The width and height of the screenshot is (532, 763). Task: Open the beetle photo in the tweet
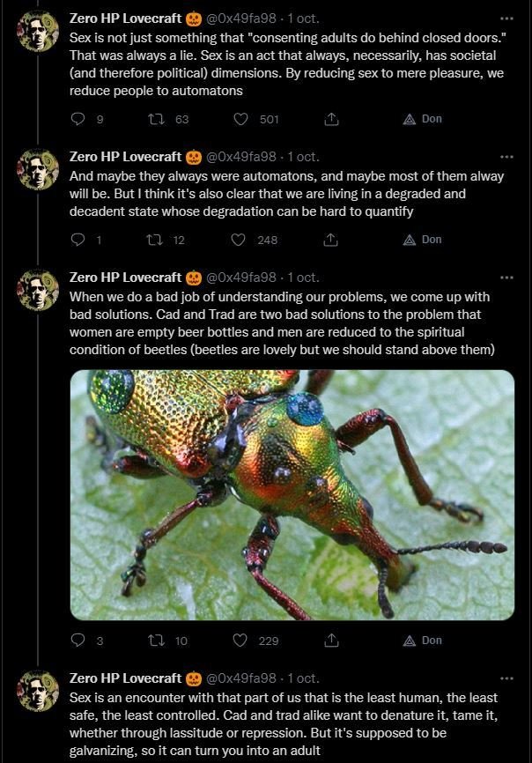pos(292,494)
